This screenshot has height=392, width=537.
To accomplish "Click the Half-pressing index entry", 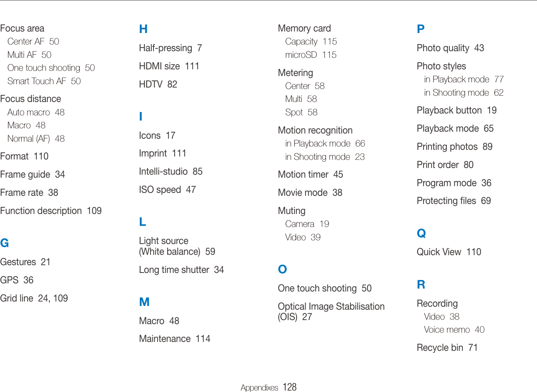I will [x=170, y=48].
